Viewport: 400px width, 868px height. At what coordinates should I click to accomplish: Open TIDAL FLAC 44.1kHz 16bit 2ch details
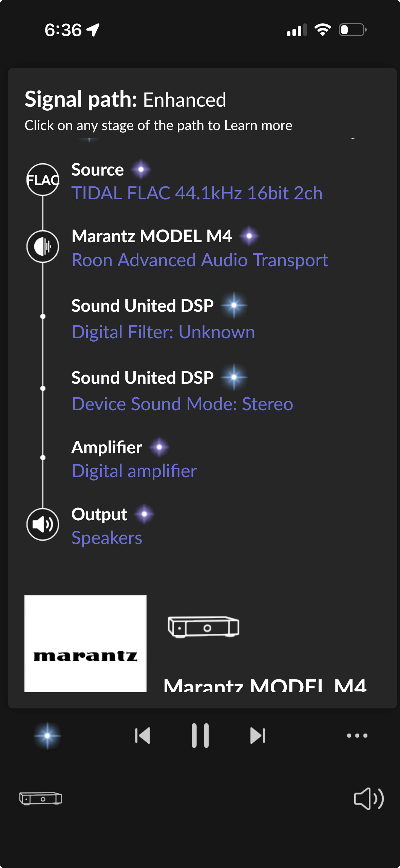pos(197,193)
